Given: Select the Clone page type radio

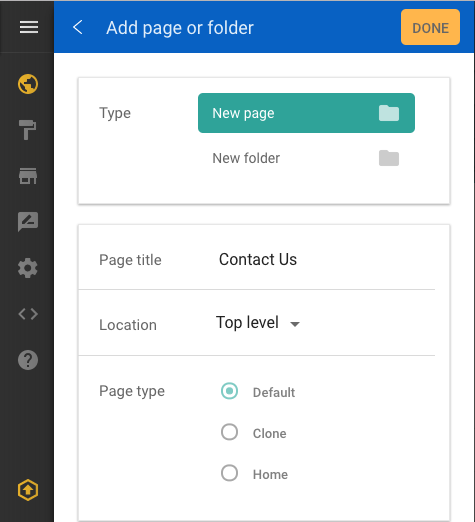Looking at the screenshot, I should (229, 432).
